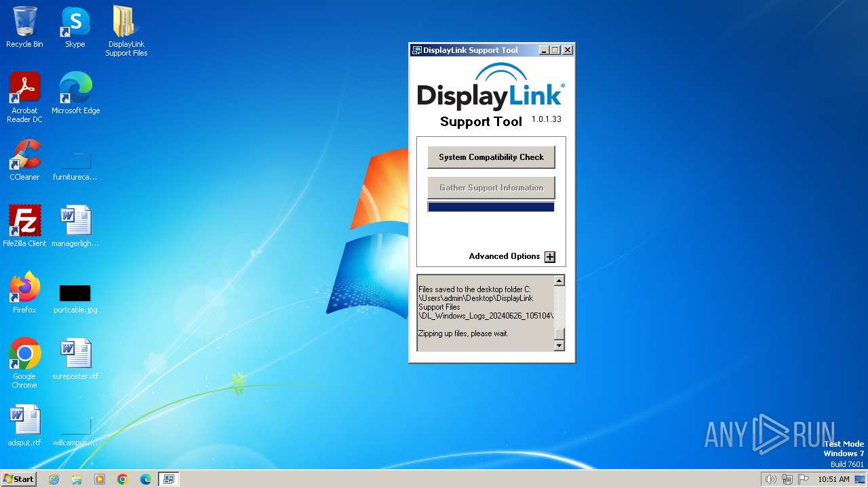Open Edge from the taskbar
The width and height of the screenshot is (868, 488).
point(146,479)
